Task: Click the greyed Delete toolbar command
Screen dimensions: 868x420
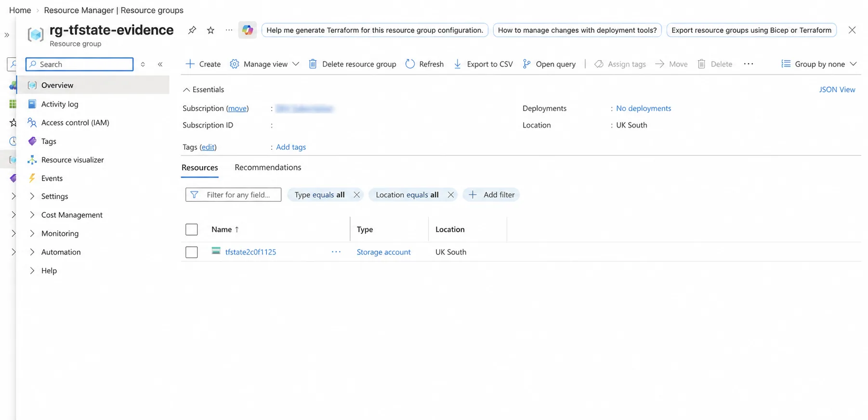Action: (x=715, y=64)
